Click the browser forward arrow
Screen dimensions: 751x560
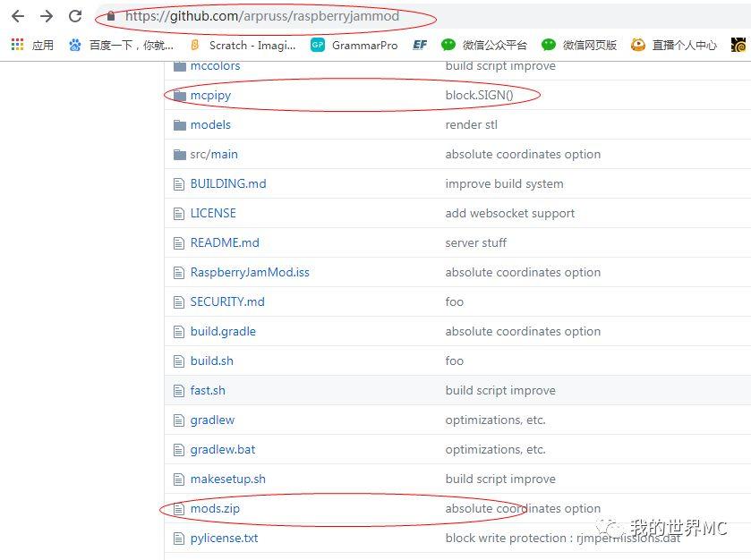pyautogui.click(x=47, y=16)
